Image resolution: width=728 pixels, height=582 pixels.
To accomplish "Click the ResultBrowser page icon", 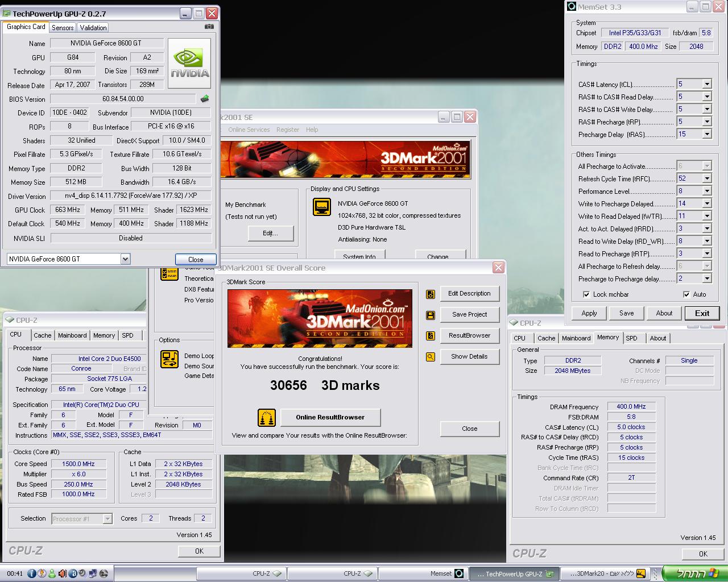I will 431,336.
